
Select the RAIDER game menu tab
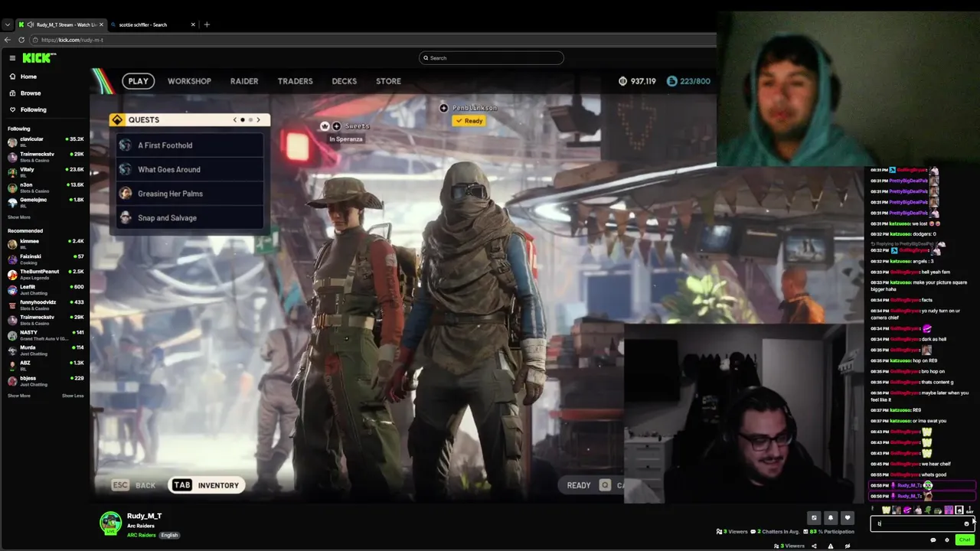coord(244,81)
